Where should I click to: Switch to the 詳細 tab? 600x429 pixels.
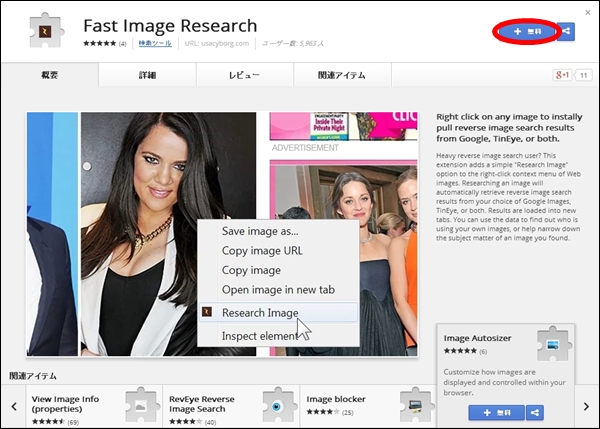pos(147,75)
